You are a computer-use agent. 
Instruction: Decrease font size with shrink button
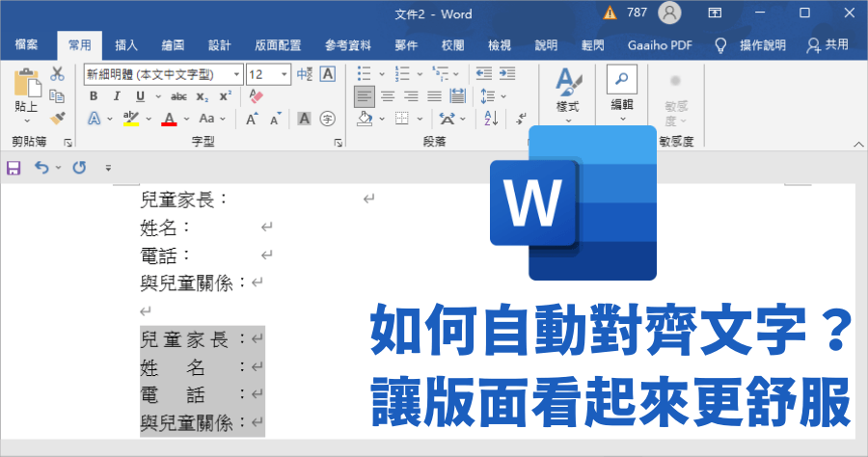(x=275, y=119)
